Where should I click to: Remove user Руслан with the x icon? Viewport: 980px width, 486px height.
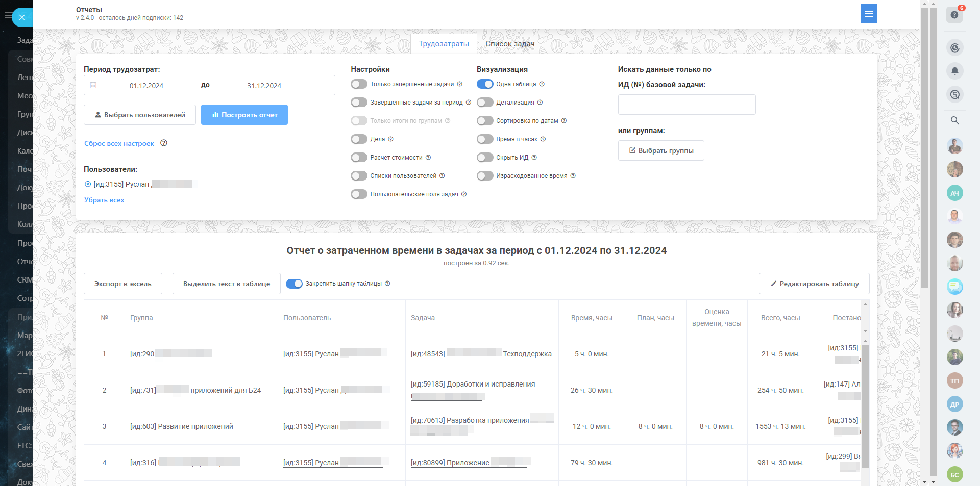[88, 184]
